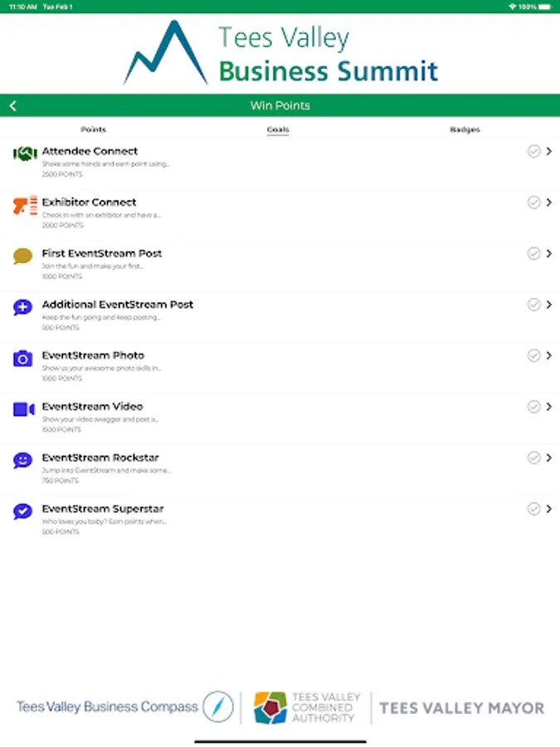Expand EventStream Superstar chevron
Image resolution: width=560 pixels, height=747 pixels.
(x=549, y=508)
